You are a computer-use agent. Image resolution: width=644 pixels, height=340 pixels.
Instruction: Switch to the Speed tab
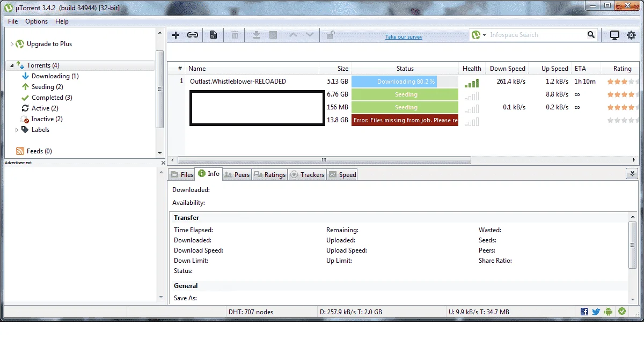[x=342, y=174]
